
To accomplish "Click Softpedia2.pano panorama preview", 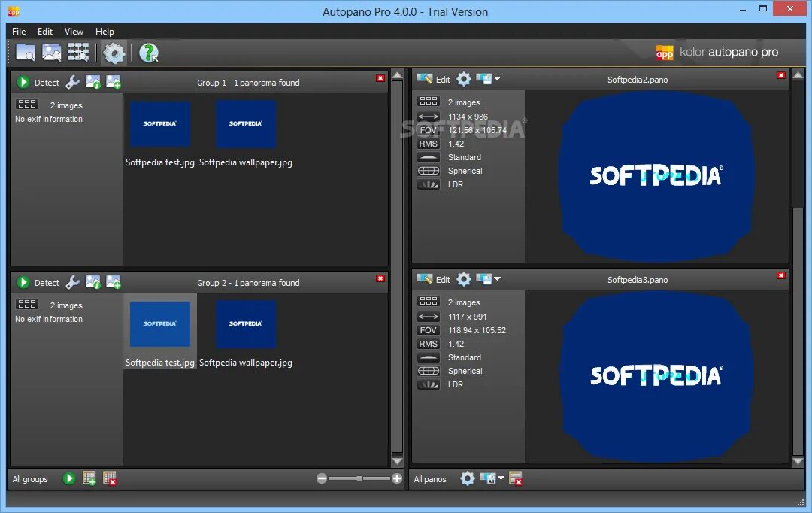I will [655, 176].
